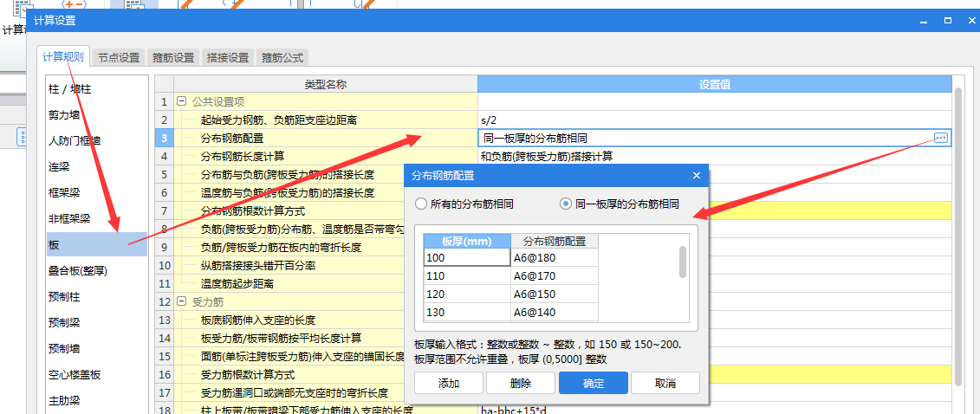Click the 删除 button
The width and height of the screenshot is (980, 414).
point(521,384)
